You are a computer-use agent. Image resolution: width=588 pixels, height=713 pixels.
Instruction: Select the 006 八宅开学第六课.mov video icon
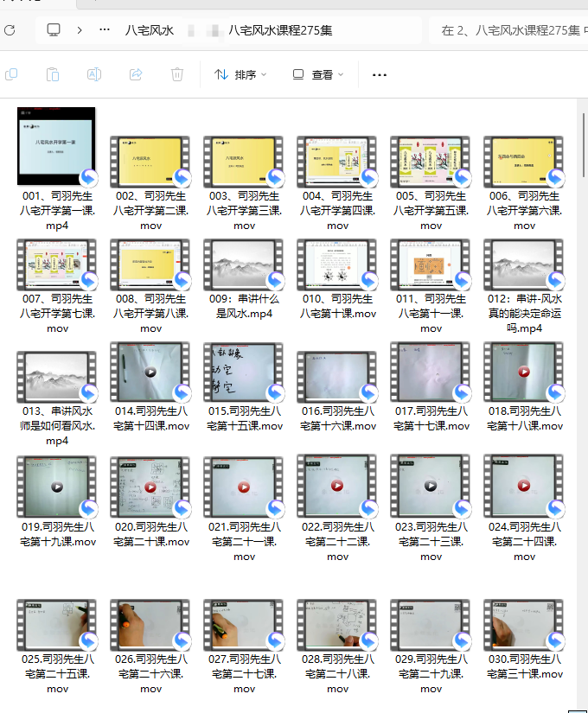pos(523,162)
